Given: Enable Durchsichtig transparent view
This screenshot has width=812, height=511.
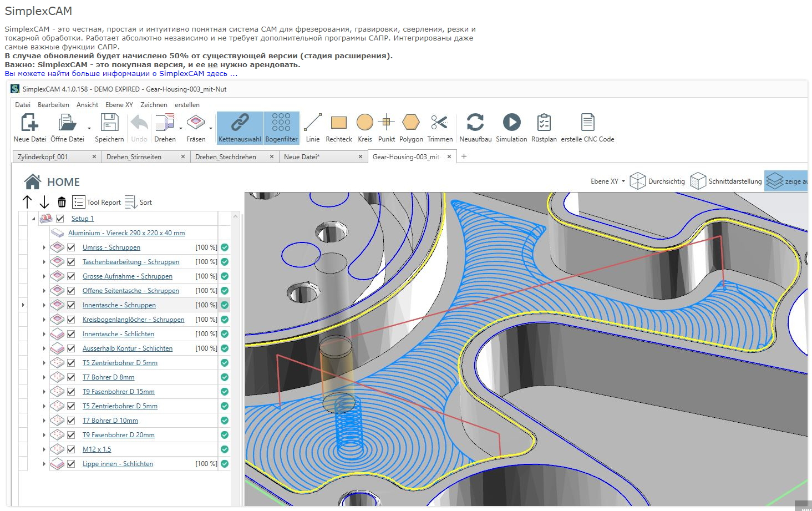Looking at the screenshot, I should [658, 181].
